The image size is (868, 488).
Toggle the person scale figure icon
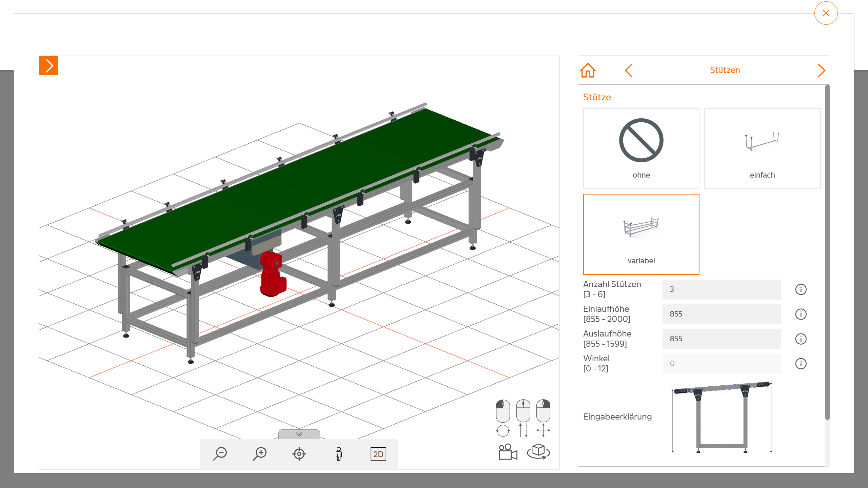coord(338,454)
